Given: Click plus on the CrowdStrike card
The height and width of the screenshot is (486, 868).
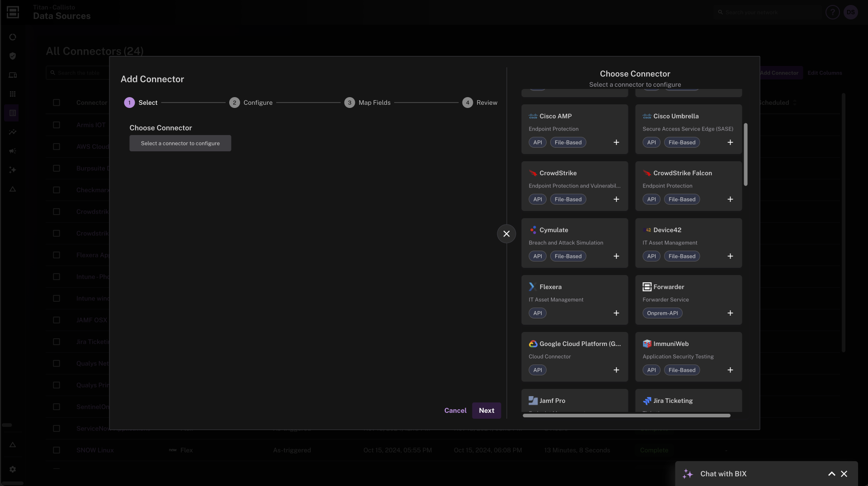Looking at the screenshot, I should coord(616,199).
